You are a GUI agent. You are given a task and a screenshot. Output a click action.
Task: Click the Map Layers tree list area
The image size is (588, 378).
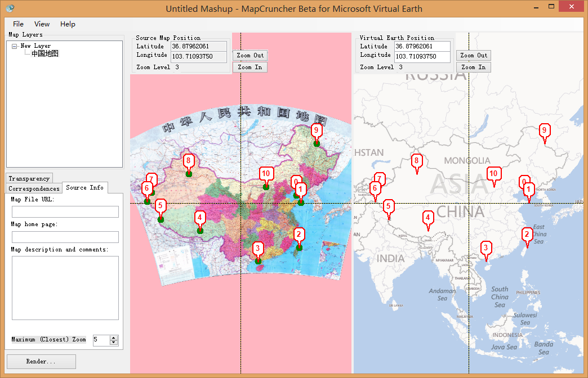click(65, 104)
